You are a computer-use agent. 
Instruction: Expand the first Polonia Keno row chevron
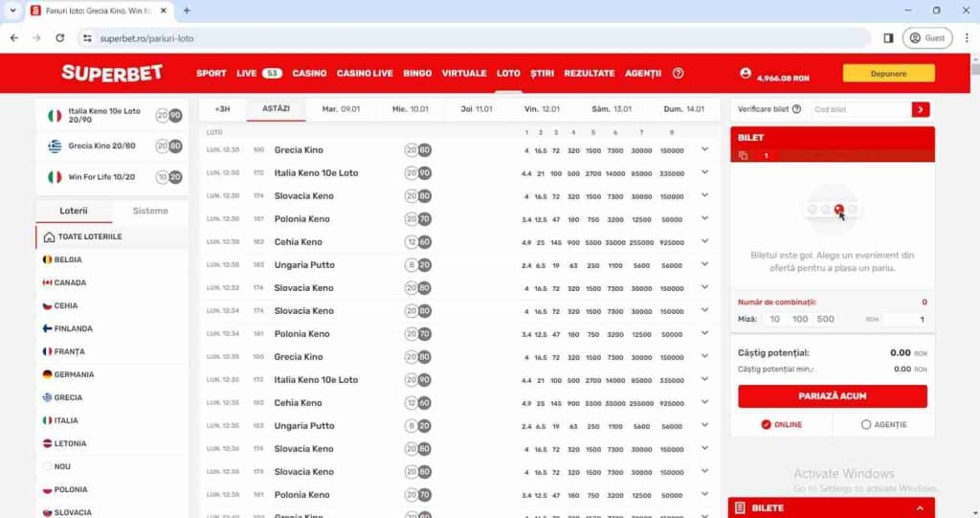[x=704, y=218]
